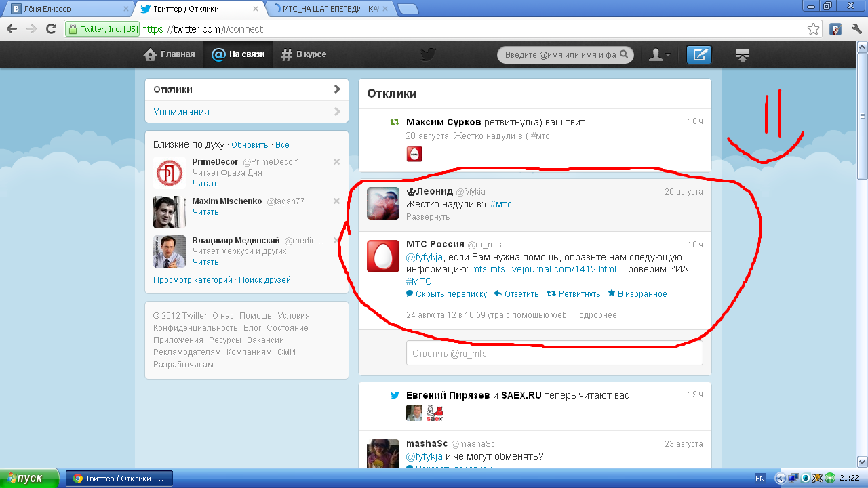Focus the Twitter search field
Screen dimensions: 868x488
click(x=566, y=55)
